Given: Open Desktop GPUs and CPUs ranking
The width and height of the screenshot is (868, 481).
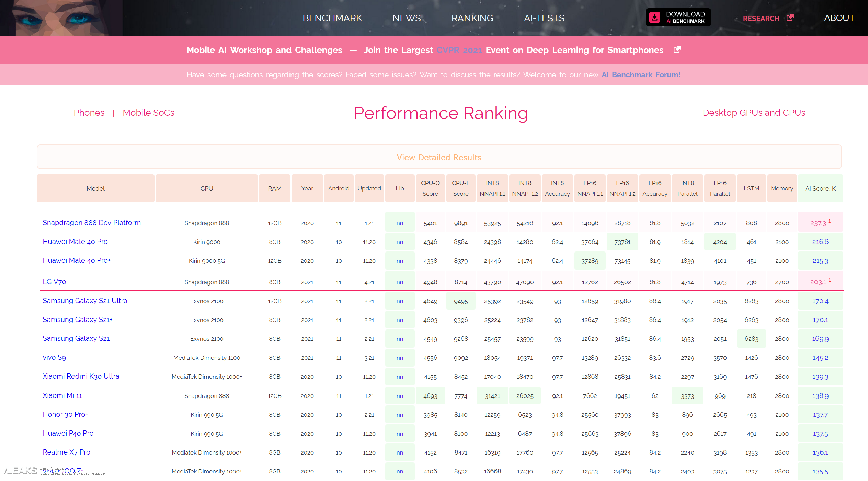Looking at the screenshot, I should 754,113.
